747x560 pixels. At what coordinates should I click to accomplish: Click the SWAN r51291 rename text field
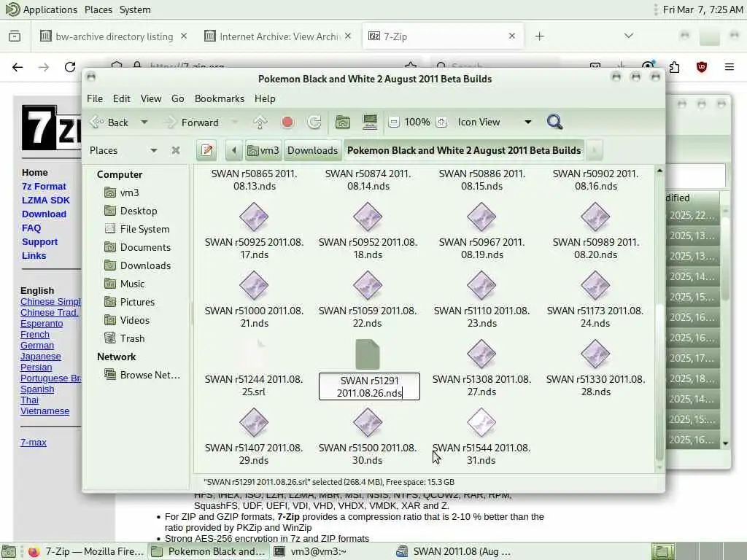pyautogui.click(x=369, y=386)
